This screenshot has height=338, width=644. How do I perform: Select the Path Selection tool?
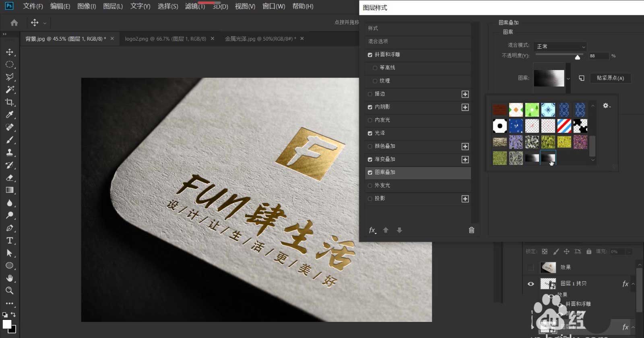pos(10,253)
